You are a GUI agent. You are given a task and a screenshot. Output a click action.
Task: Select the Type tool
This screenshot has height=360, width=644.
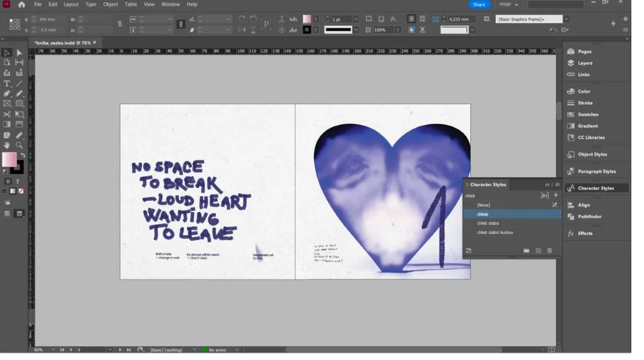coord(7,83)
